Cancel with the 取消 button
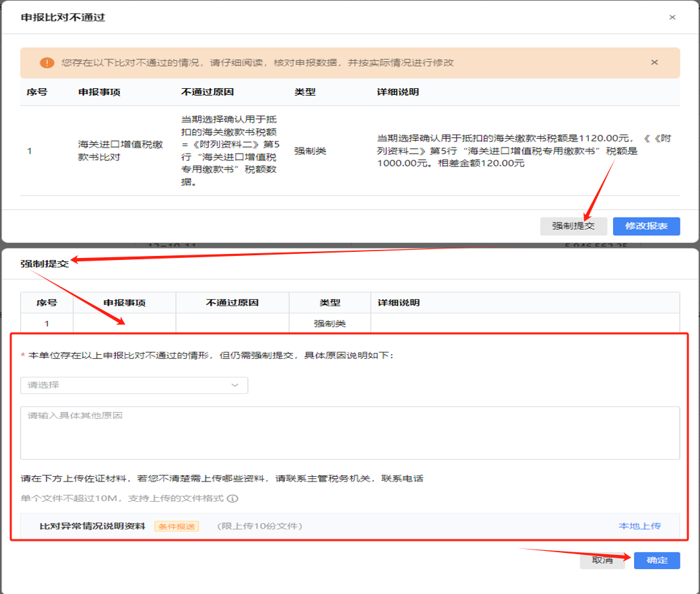Image resolution: width=700 pixels, height=594 pixels. [602, 560]
